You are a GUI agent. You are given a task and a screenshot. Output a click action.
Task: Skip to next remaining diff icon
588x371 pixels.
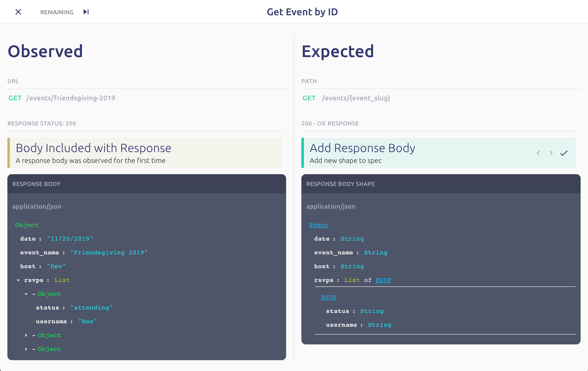pos(86,12)
